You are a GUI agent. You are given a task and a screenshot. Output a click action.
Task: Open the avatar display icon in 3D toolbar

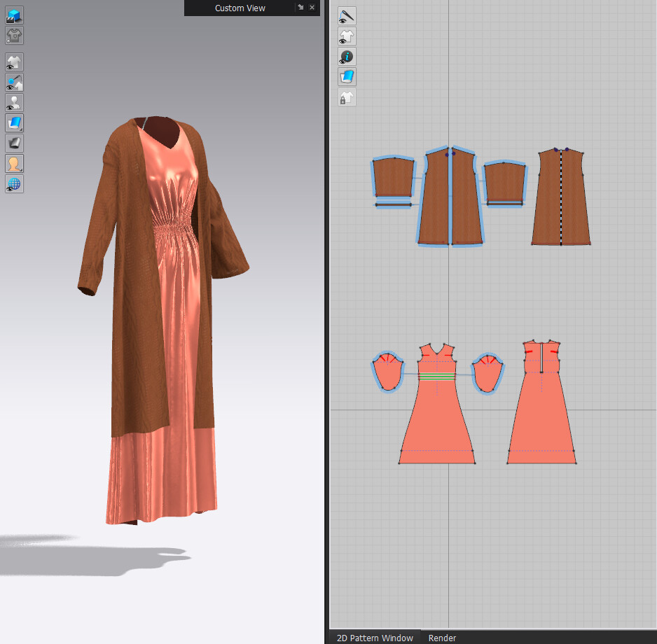14,163
